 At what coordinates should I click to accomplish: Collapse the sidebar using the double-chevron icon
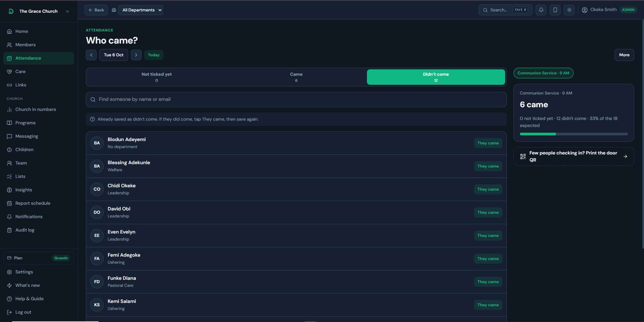pyautogui.click(x=67, y=11)
